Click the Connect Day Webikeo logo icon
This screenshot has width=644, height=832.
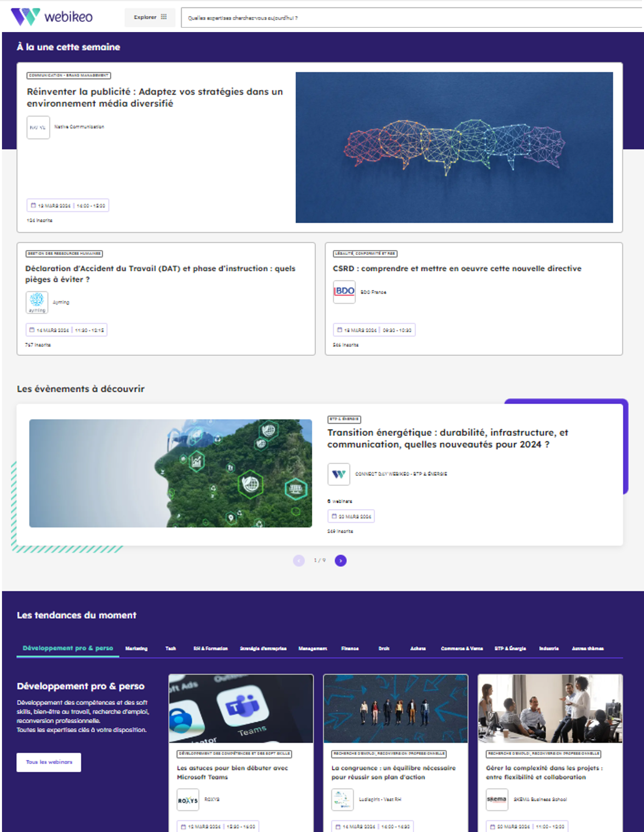339,474
